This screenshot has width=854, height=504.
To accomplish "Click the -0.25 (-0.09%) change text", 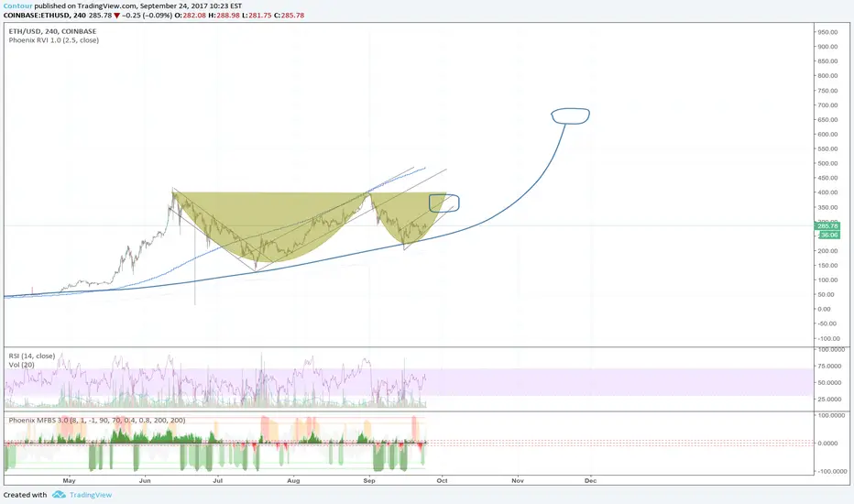I will 148,16.
